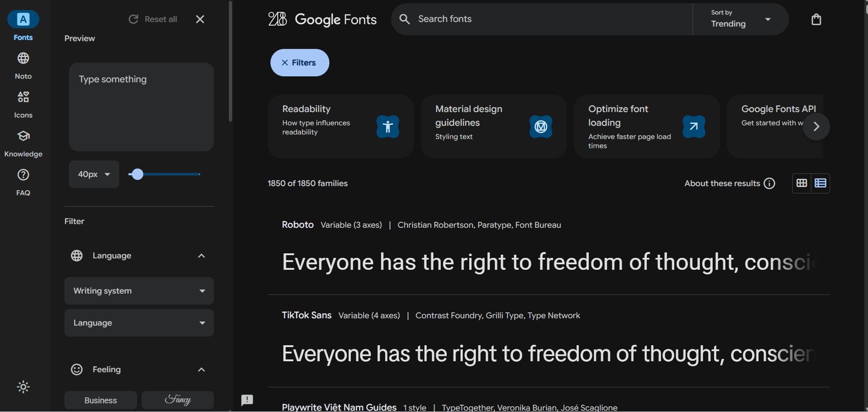The image size is (868, 412).
Task: Close the filters panel with X
Action: [200, 19]
